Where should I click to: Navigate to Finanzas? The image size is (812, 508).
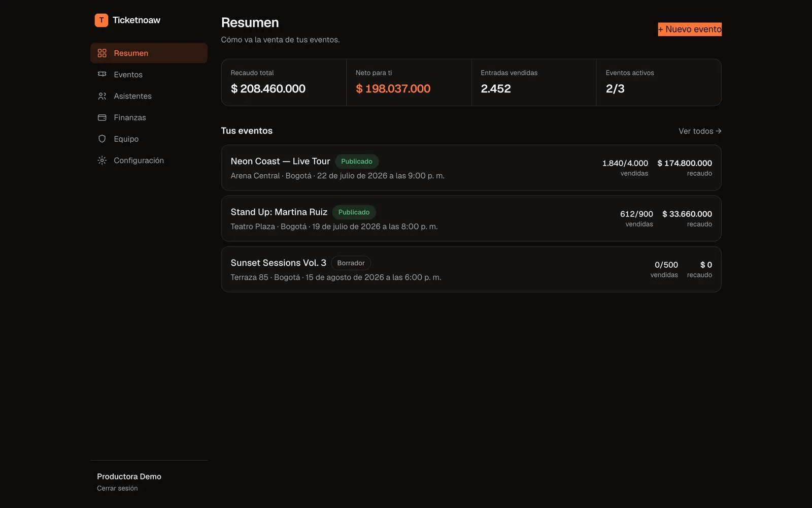click(149, 117)
